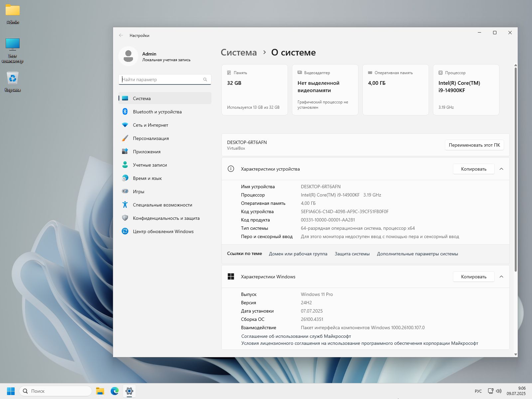Click the Admin user avatar
Screen dimensions: 532x399
(128, 56)
